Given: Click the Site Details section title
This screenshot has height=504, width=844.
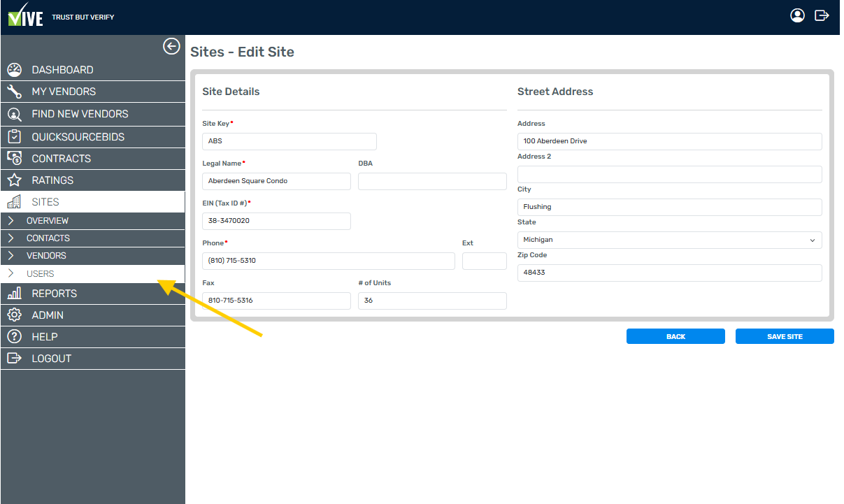Looking at the screenshot, I should coord(231,92).
